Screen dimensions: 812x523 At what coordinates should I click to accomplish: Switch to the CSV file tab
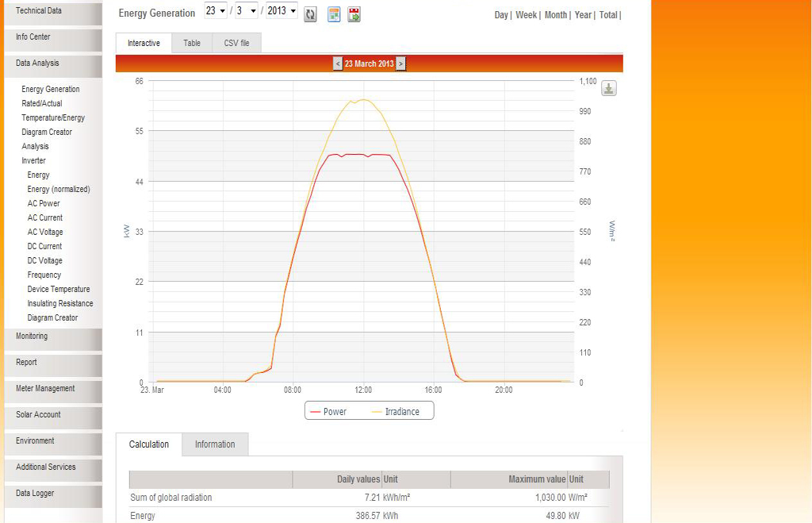pos(236,44)
